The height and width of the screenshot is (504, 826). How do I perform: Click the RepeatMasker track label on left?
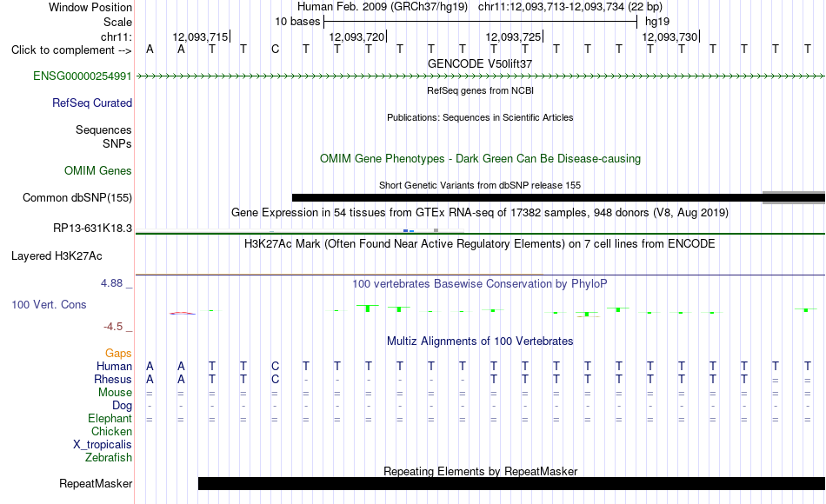[96, 483]
